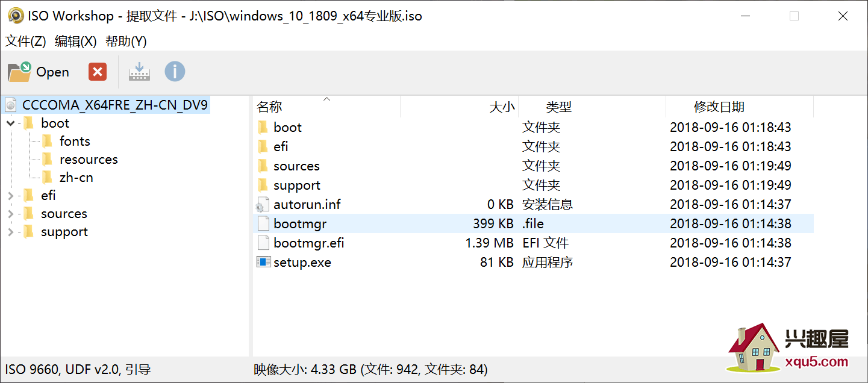868x383 pixels.
Task: Select the zh-cn subfolder in tree
Action: [x=76, y=177]
